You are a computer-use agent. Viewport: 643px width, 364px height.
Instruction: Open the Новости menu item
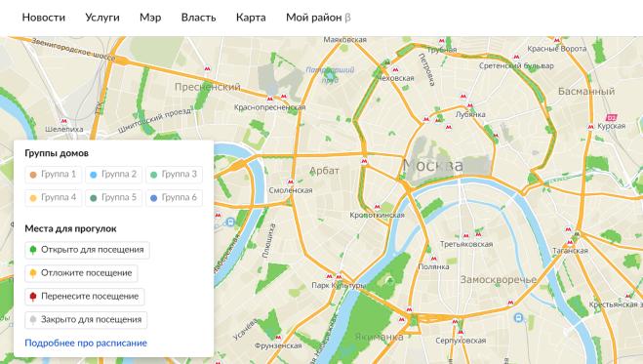coord(44,18)
